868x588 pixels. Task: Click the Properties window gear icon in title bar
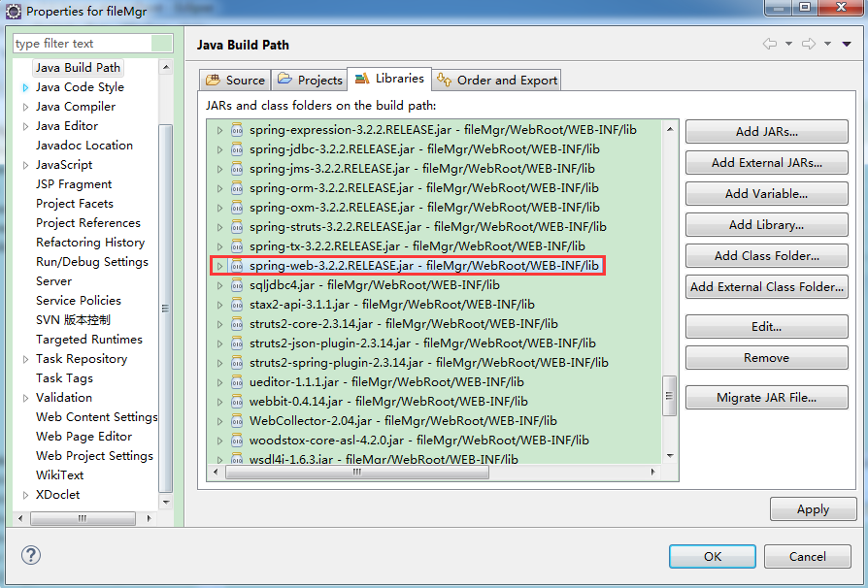[14, 11]
